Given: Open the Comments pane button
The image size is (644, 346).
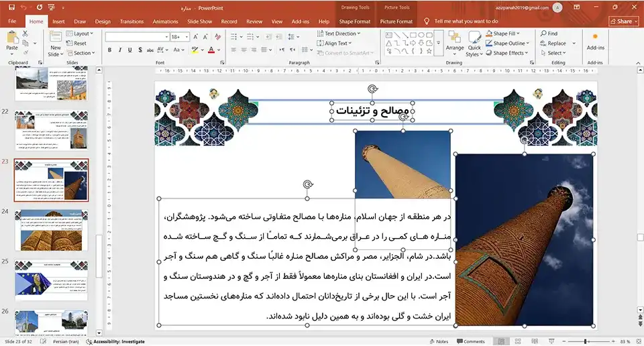Looking at the screenshot, I should pos(471,341).
